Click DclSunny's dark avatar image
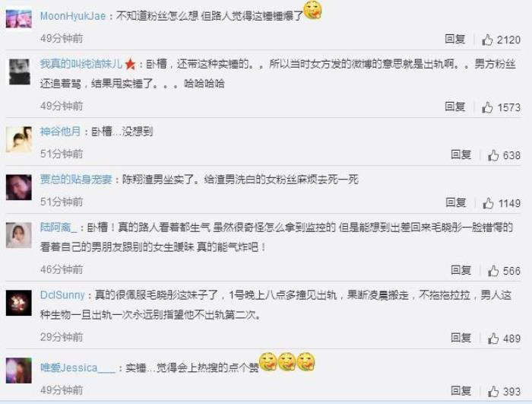The height and width of the screenshot is (404, 532). point(19,303)
